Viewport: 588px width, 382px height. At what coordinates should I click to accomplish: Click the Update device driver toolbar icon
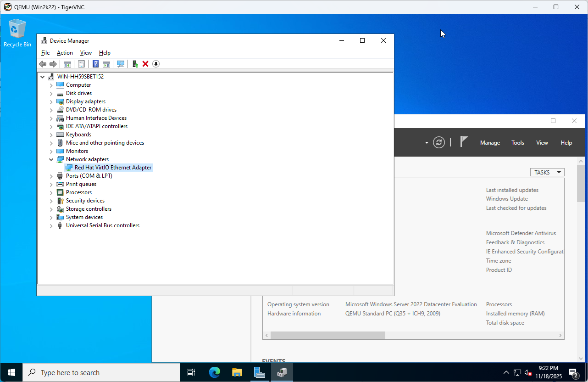pyautogui.click(x=135, y=64)
